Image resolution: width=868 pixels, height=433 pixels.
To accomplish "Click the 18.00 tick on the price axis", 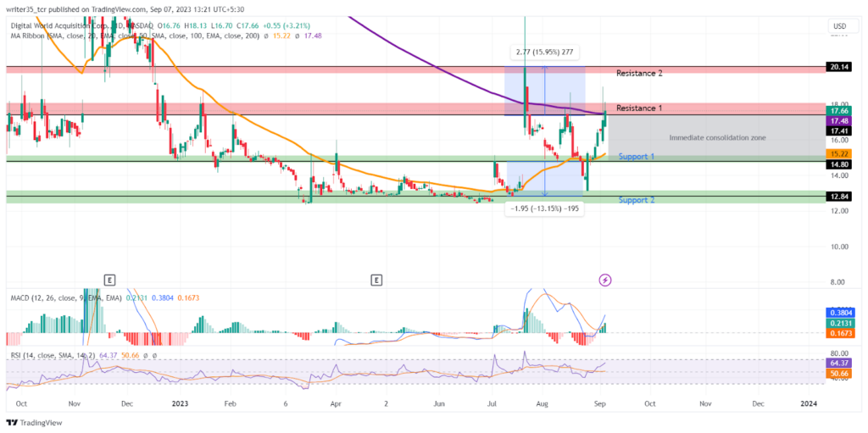I will click(x=837, y=105).
